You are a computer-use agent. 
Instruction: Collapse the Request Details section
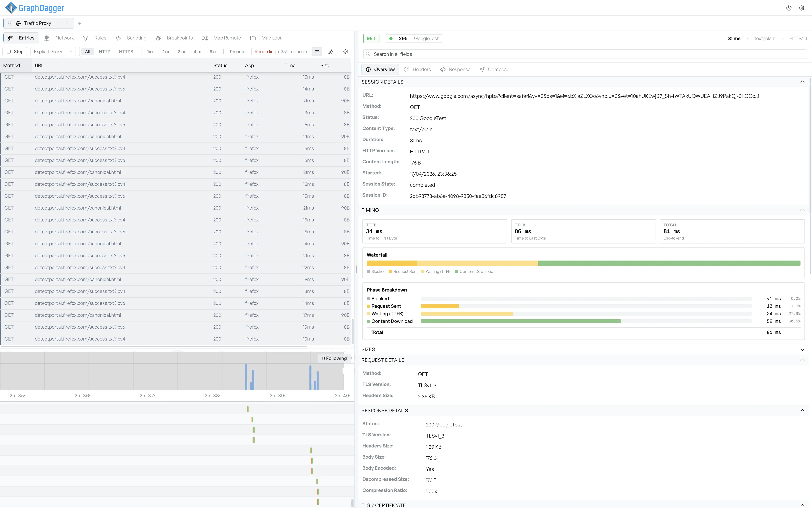tap(802, 360)
